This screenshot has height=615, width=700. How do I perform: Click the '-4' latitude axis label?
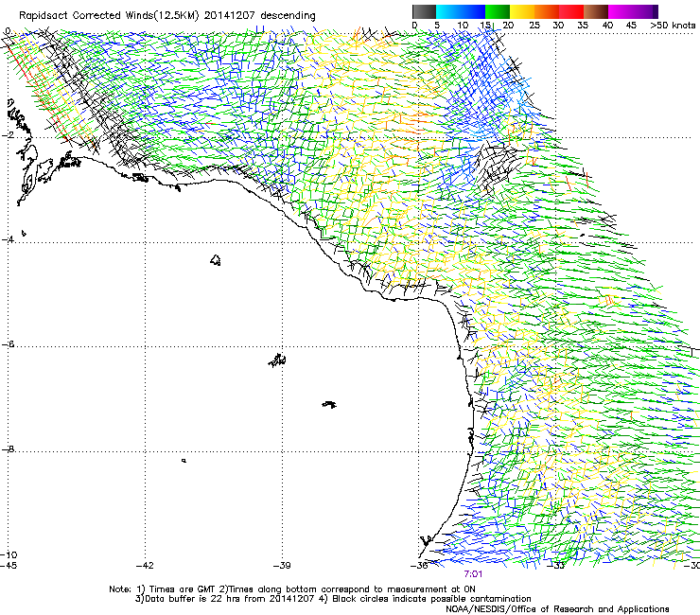point(8,239)
